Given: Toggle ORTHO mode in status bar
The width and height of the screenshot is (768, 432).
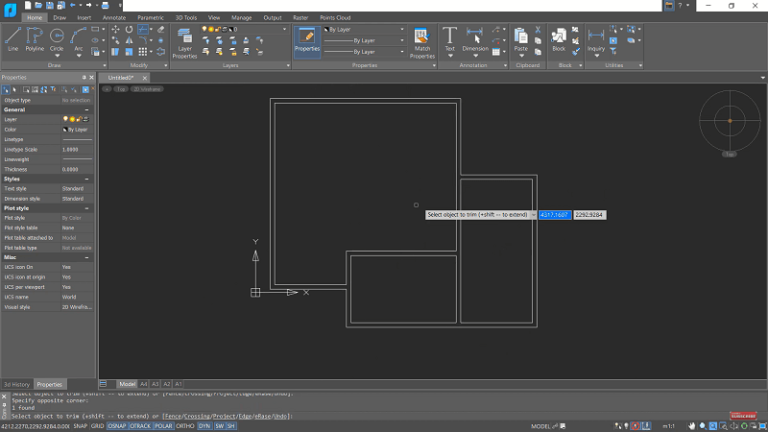Looking at the screenshot, I should click(185, 426).
